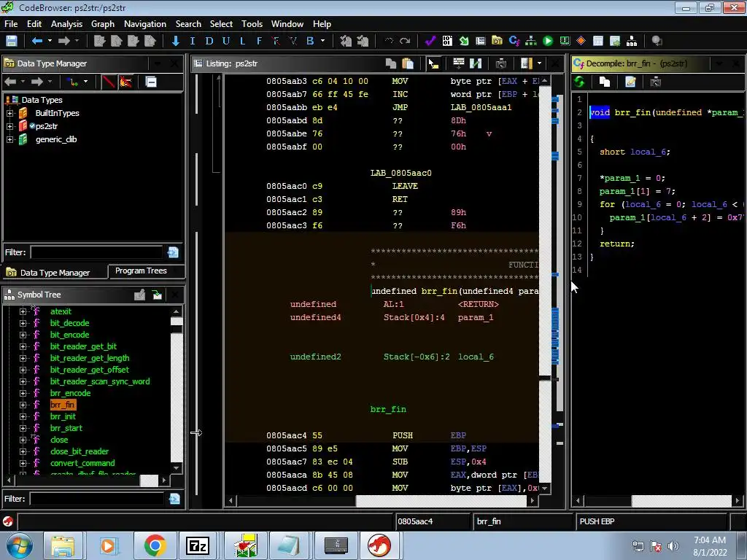Re-decompile with the green refresh icon

579,82
